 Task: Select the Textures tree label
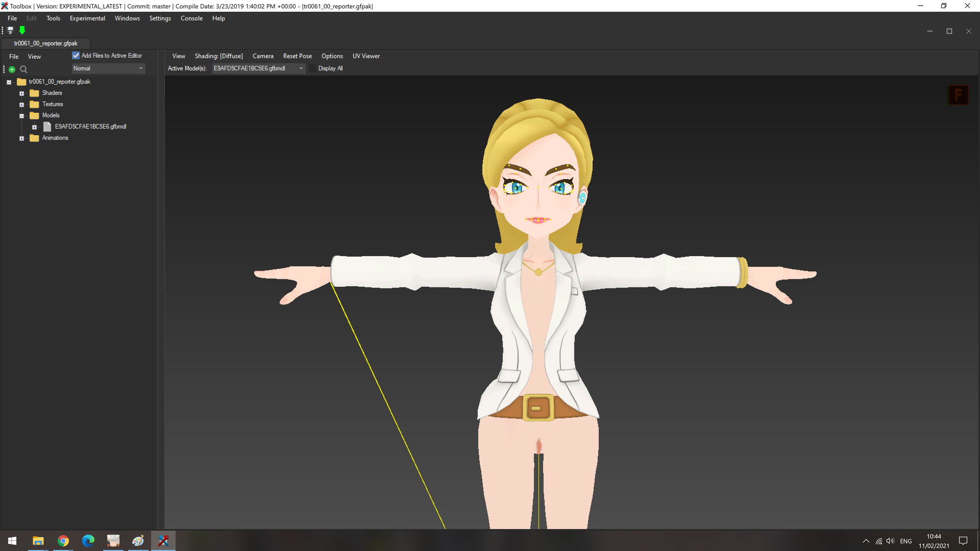click(53, 104)
